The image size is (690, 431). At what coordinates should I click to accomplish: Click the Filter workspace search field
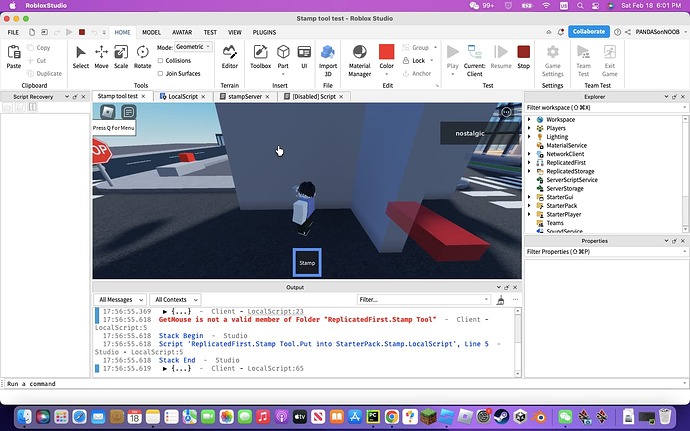(606, 107)
